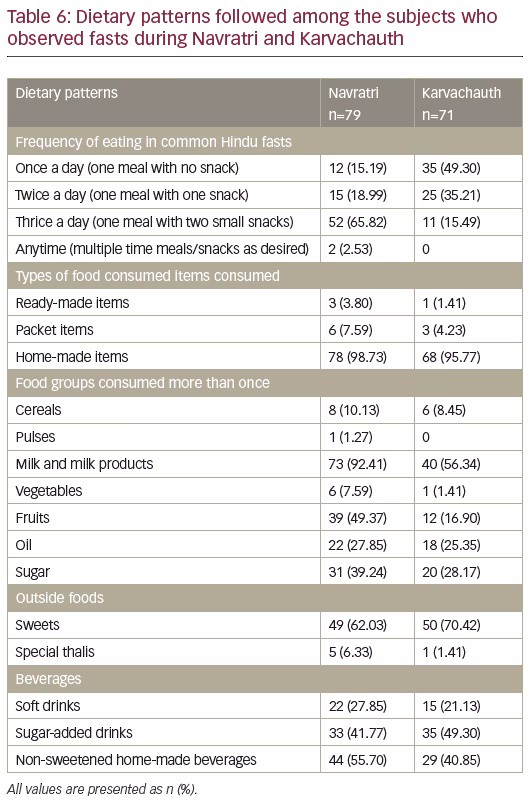Click the 'Food groups consumed more than once' heading

[x=142, y=383]
